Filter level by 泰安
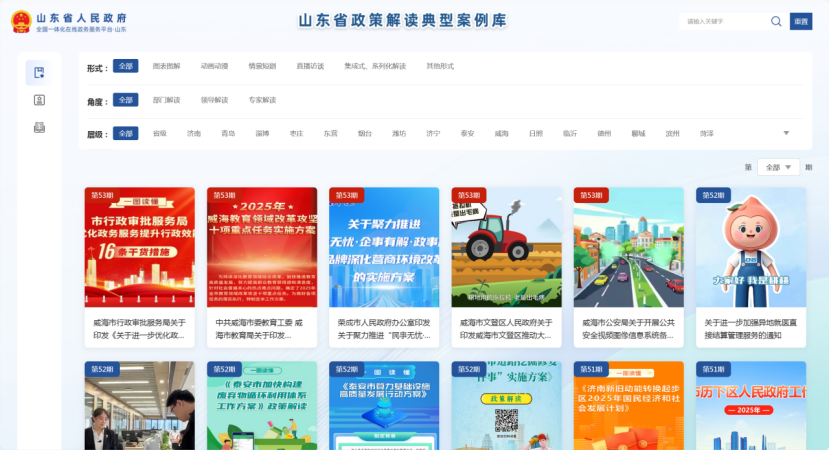Screen dimensions: 829x450 click(467, 134)
